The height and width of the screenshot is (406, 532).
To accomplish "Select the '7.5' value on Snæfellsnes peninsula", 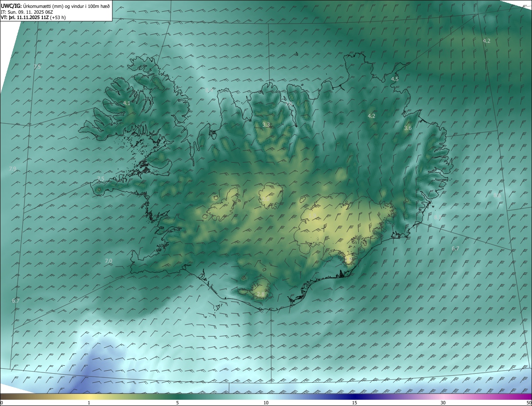I will coord(101,179).
